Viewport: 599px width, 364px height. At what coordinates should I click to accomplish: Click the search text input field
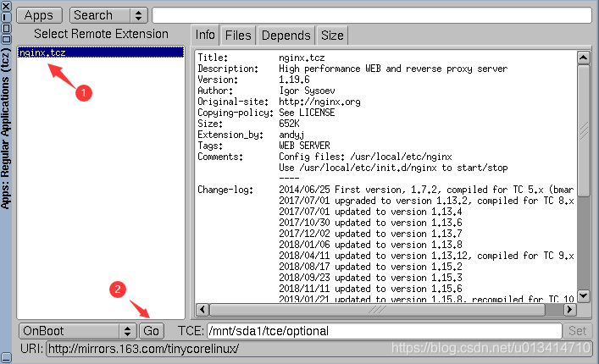(x=371, y=15)
